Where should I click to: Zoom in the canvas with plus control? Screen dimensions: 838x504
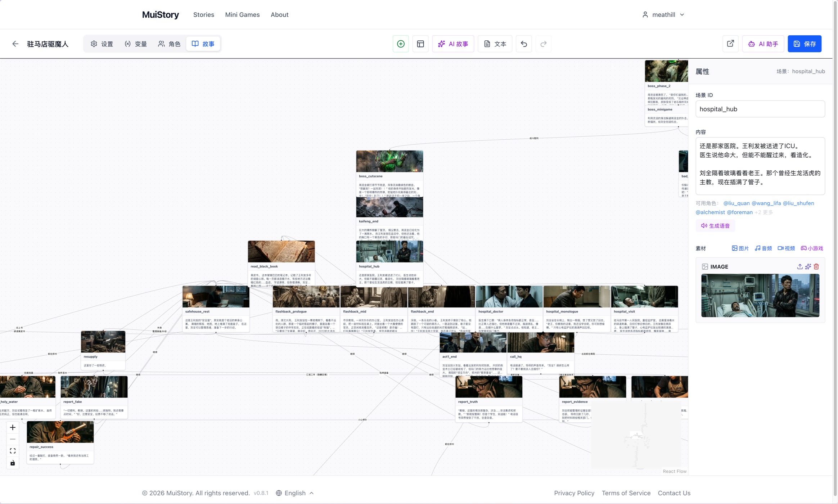pos(13,427)
